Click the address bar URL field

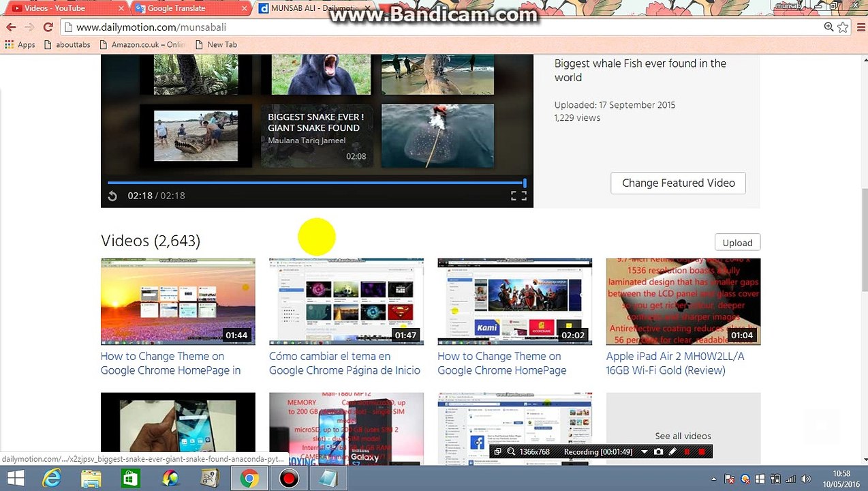click(441, 27)
